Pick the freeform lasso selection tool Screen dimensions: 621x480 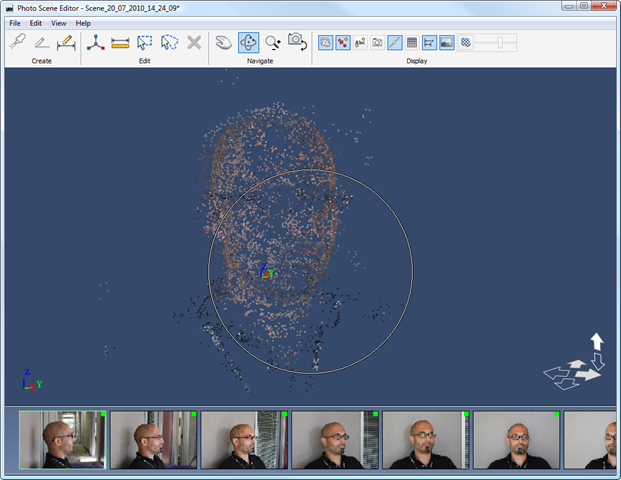pyautogui.click(x=169, y=43)
